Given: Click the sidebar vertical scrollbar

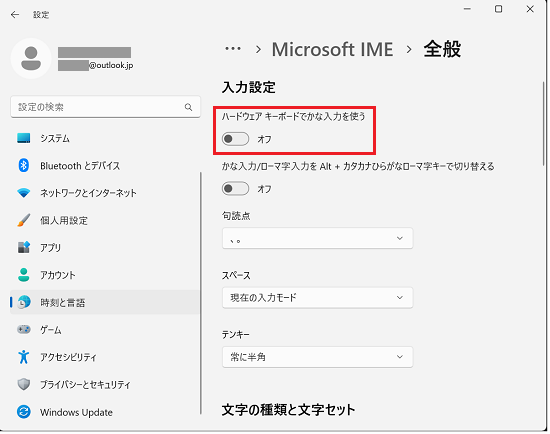Looking at the screenshot, I should pyautogui.click(x=201, y=293).
